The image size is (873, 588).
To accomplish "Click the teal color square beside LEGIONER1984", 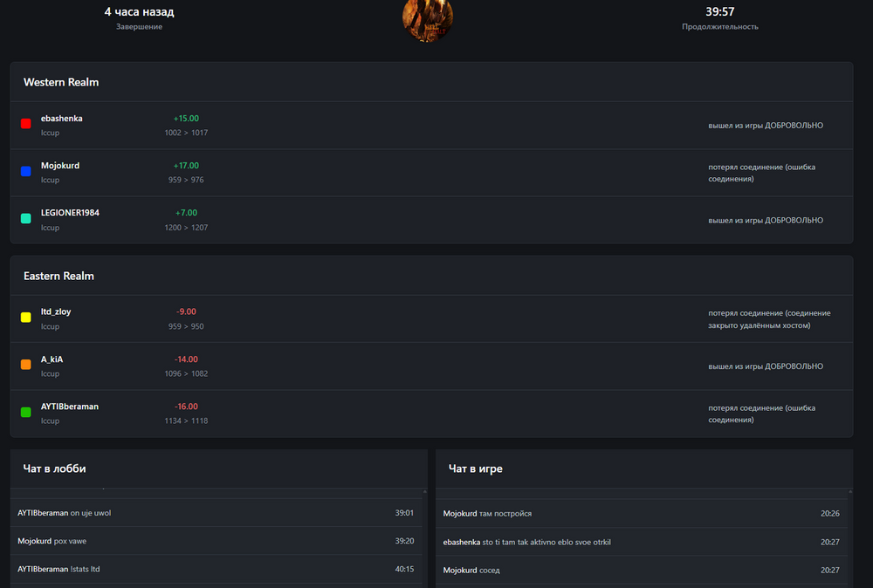I will [x=26, y=218].
